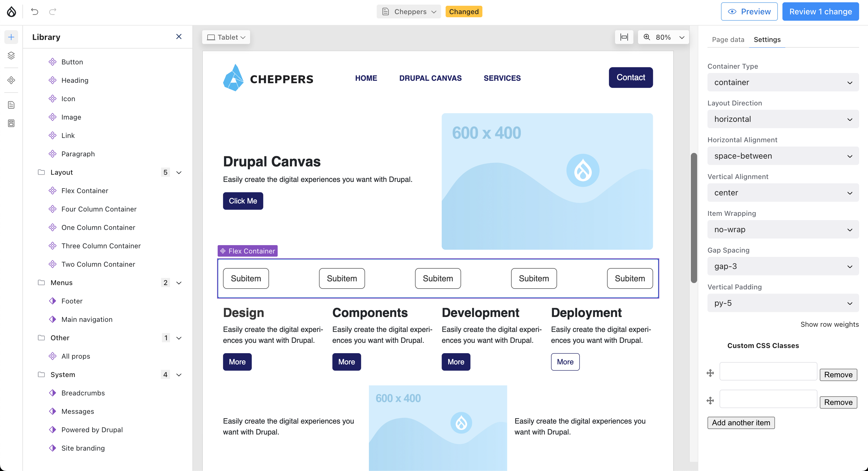Click the second Custom CSS Classes input
The height and width of the screenshot is (471, 868).
point(768,399)
